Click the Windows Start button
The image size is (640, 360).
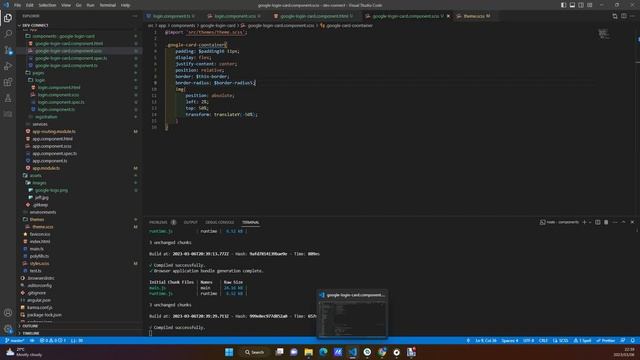(x=229, y=352)
